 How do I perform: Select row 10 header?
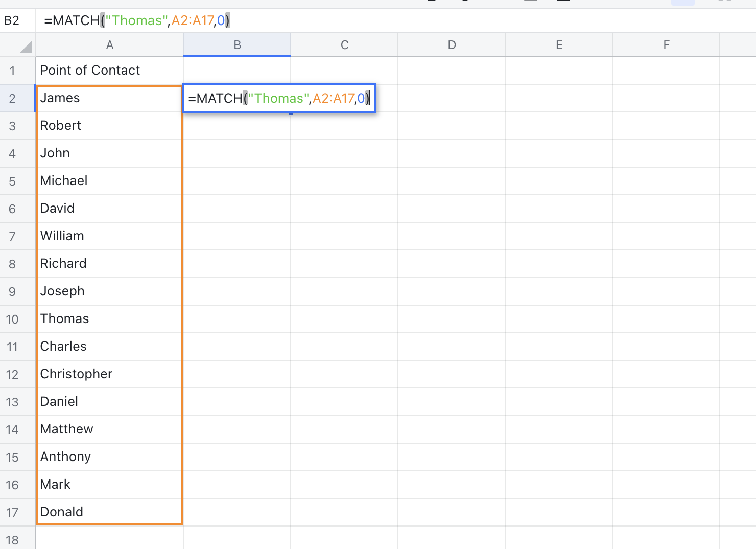click(12, 319)
